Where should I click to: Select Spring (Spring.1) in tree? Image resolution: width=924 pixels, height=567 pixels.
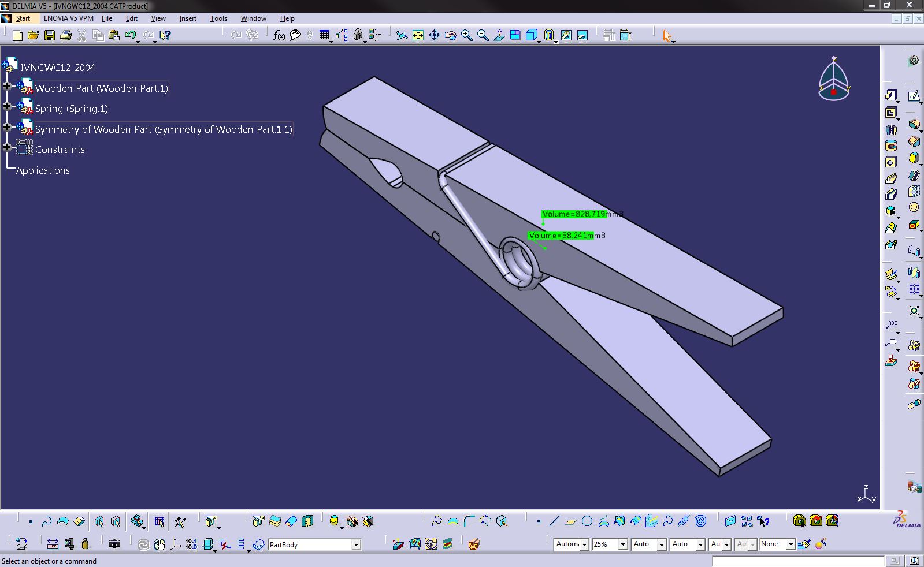tap(71, 109)
